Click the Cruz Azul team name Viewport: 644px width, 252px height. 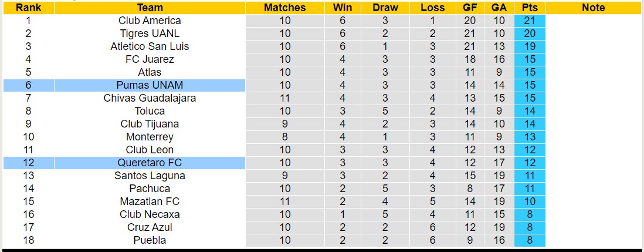click(x=150, y=227)
